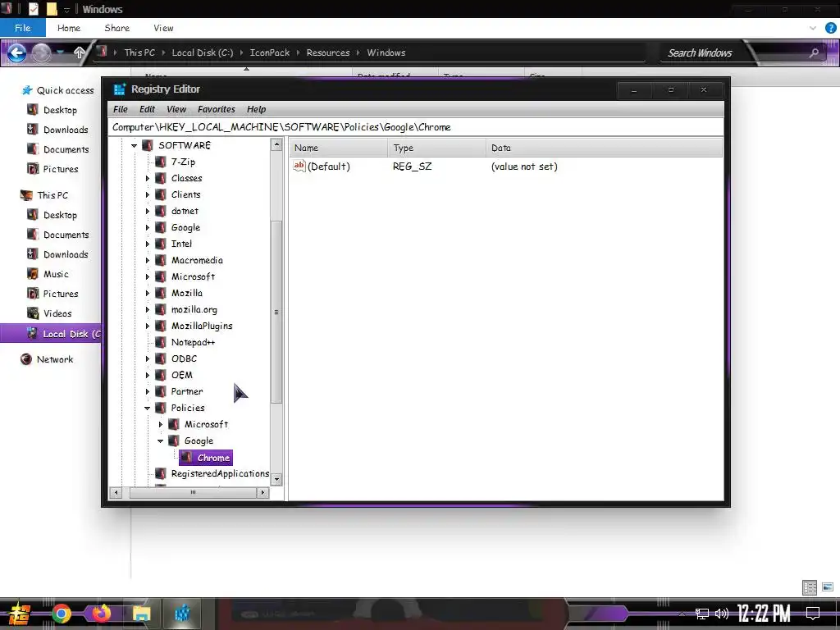The width and height of the screenshot is (840, 630).
Task: Open Home tab in Explorer ribbon
Action: coord(69,28)
